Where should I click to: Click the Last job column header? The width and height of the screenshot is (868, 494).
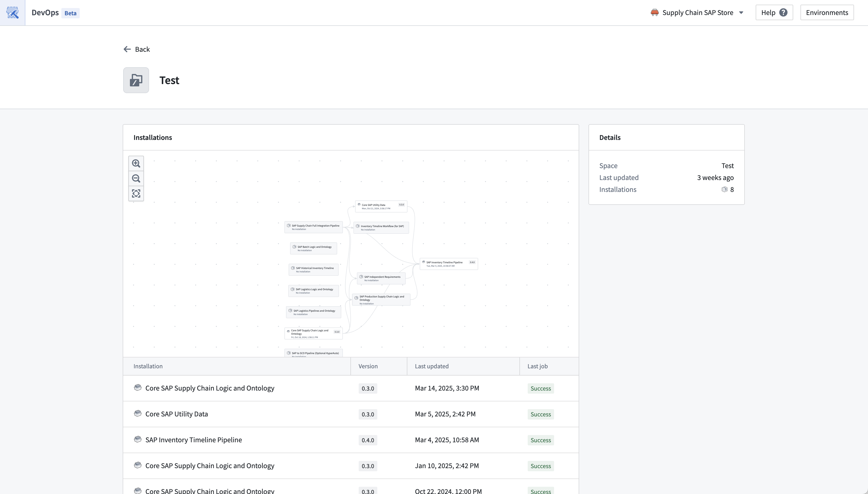coord(537,366)
